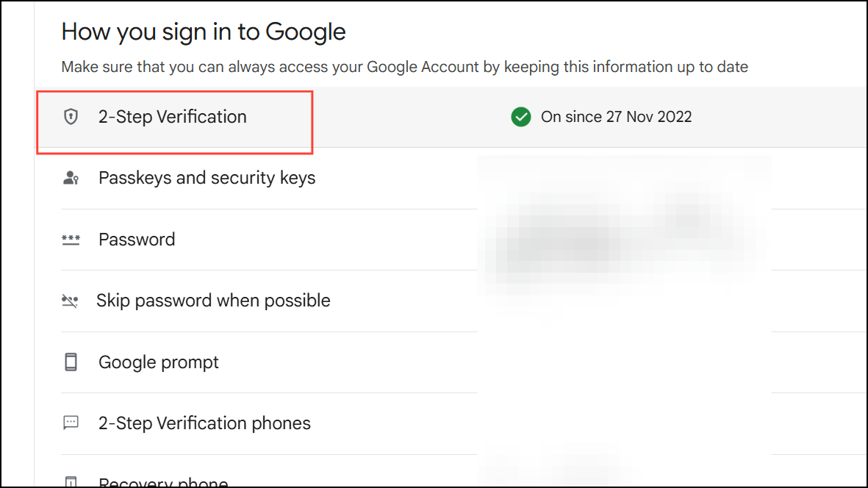Select the phone icon for Google prompt
The image size is (868, 488).
(x=71, y=362)
